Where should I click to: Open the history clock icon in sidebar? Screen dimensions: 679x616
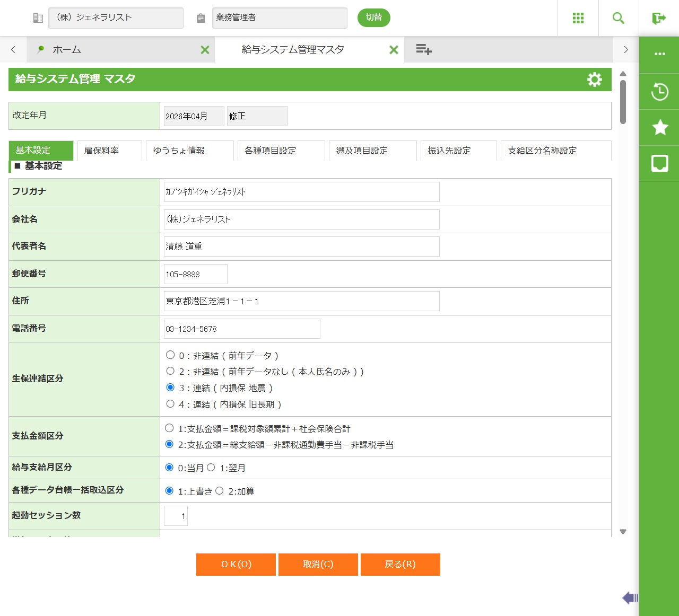pos(659,92)
